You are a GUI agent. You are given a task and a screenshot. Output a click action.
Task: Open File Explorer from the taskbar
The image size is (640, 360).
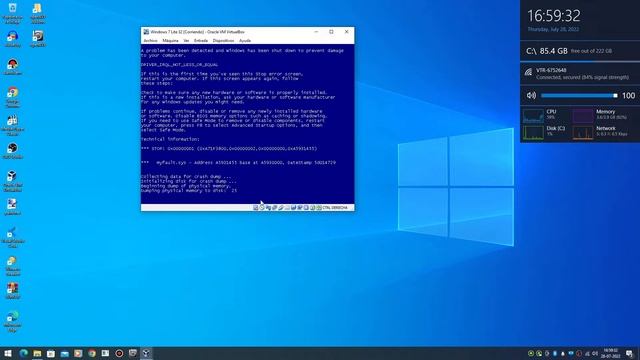point(37,353)
